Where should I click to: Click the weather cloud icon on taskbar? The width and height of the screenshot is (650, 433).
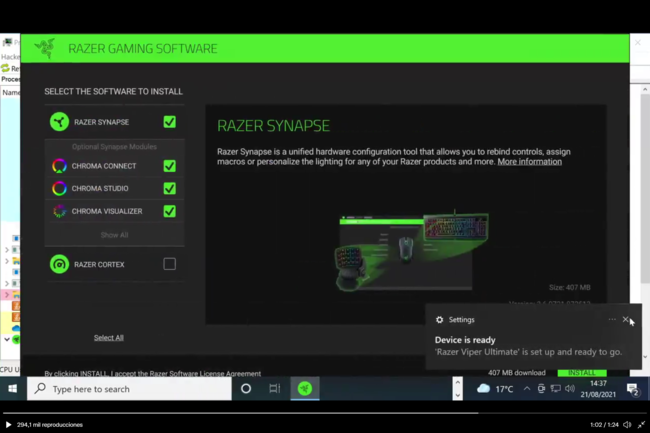click(483, 389)
